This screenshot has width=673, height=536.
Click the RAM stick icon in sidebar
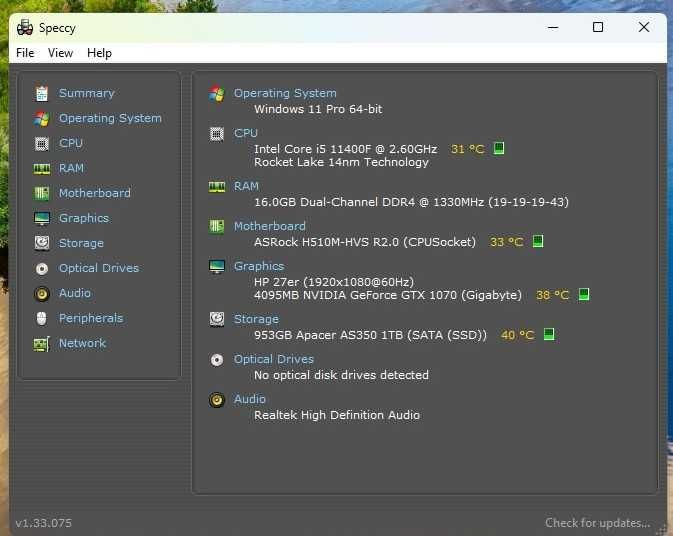coord(42,169)
